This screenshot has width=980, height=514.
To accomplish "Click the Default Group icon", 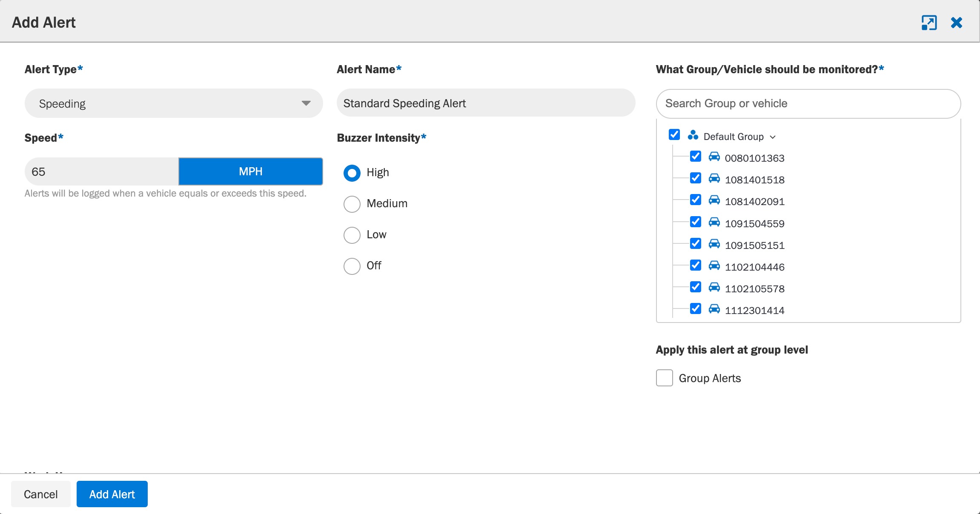I will pyautogui.click(x=693, y=135).
